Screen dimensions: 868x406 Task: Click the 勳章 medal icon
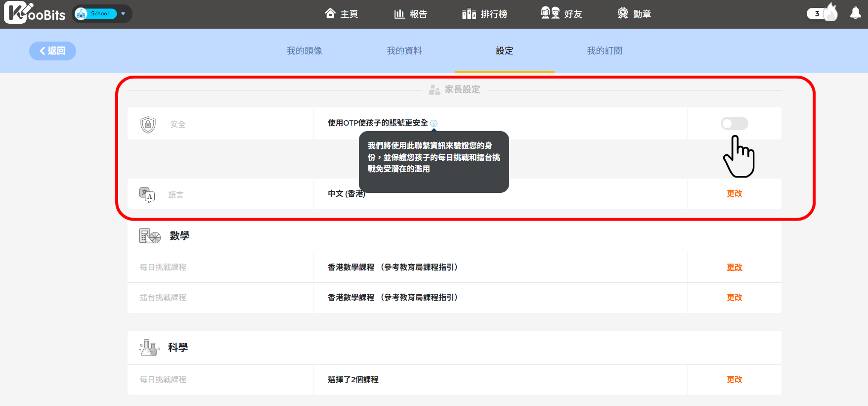click(623, 13)
